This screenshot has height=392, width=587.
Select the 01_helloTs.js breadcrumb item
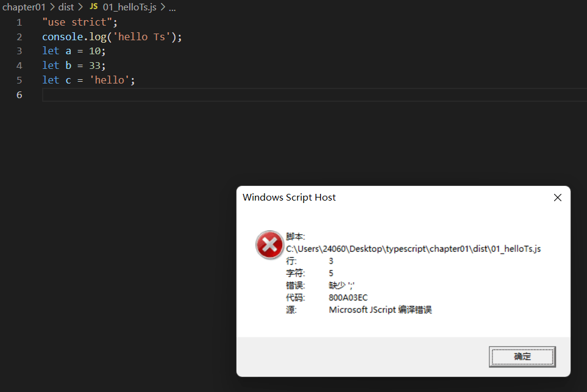[x=130, y=7]
